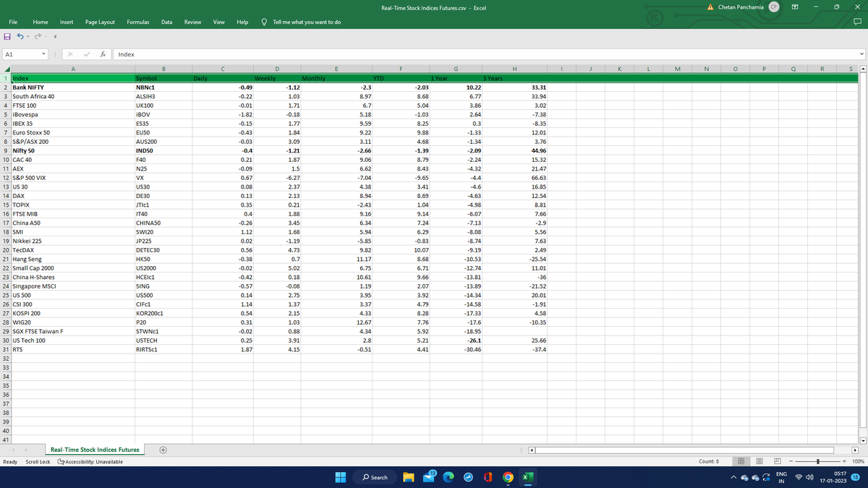The width and height of the screenshot is (868, 488).
Task: Click the Tell me what you want to do box
Action: (x=307, y=22)
